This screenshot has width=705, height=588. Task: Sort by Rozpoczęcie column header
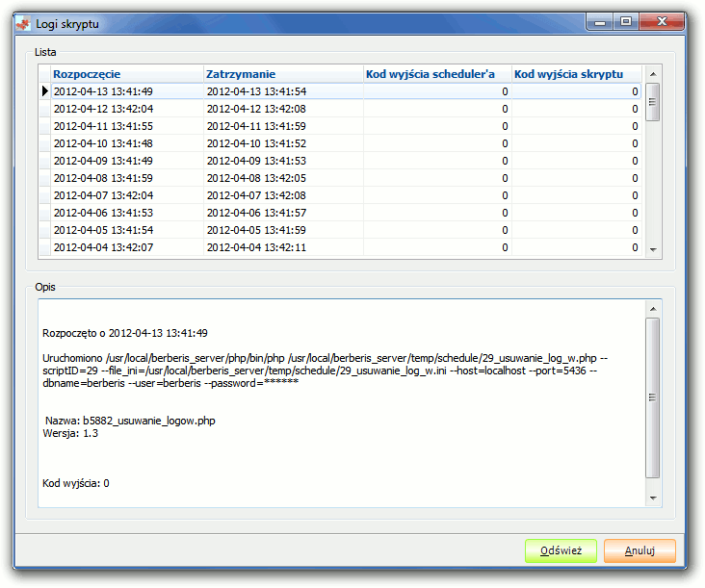tap(126, 74)
